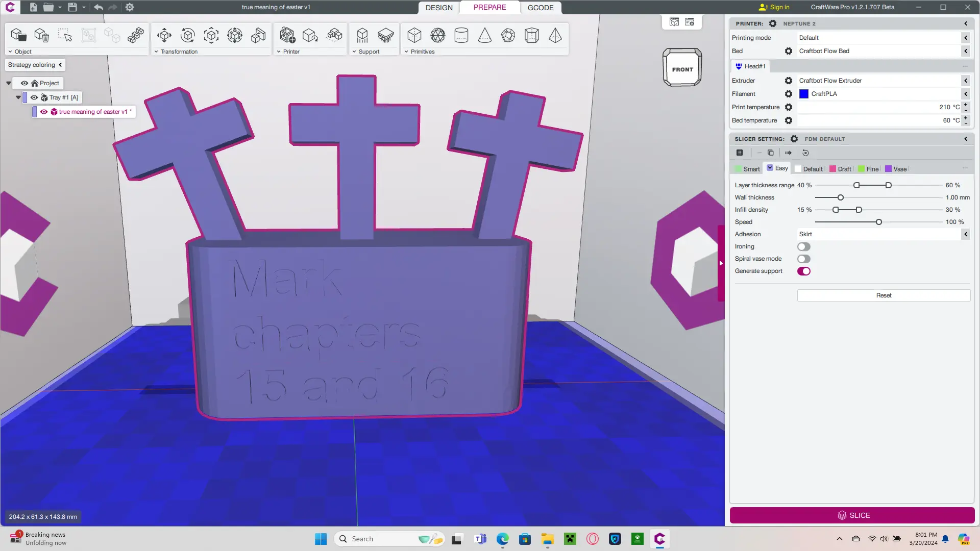Select the Smart slicer profile tab

747,169
